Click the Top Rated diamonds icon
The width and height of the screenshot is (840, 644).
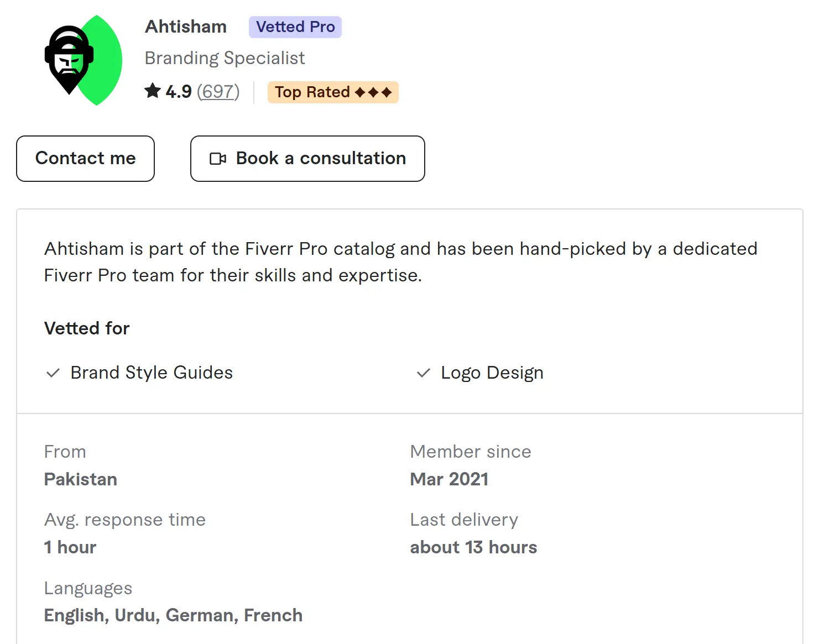click(373, 92)
